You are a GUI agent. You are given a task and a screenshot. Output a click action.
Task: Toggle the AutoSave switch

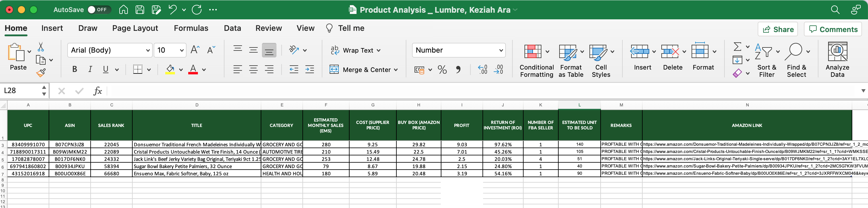[99, 10]
